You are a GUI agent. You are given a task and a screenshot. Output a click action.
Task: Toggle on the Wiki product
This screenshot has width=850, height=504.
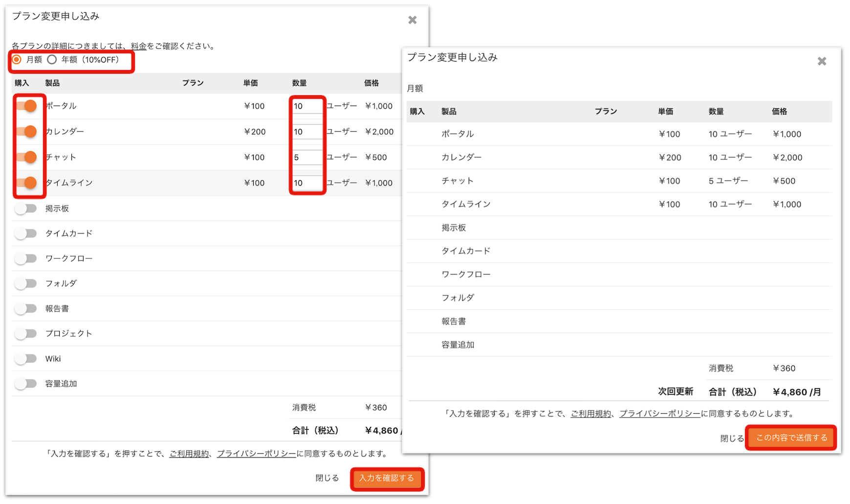(26, 358)
